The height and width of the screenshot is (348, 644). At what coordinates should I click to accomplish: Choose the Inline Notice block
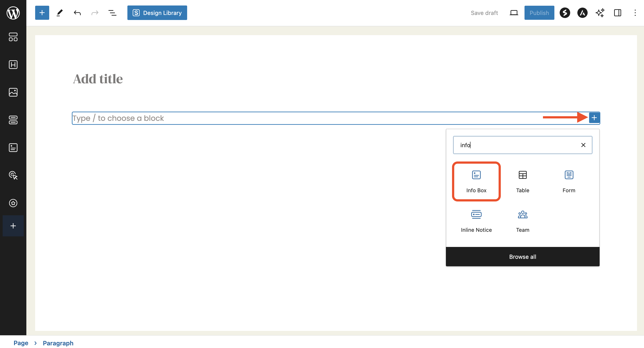pos(476,221)
